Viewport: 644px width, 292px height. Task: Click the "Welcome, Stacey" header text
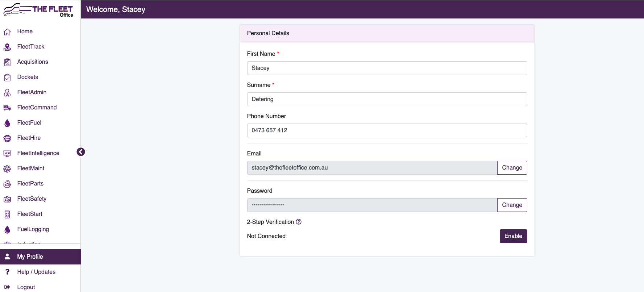click(x=116, y=9)
